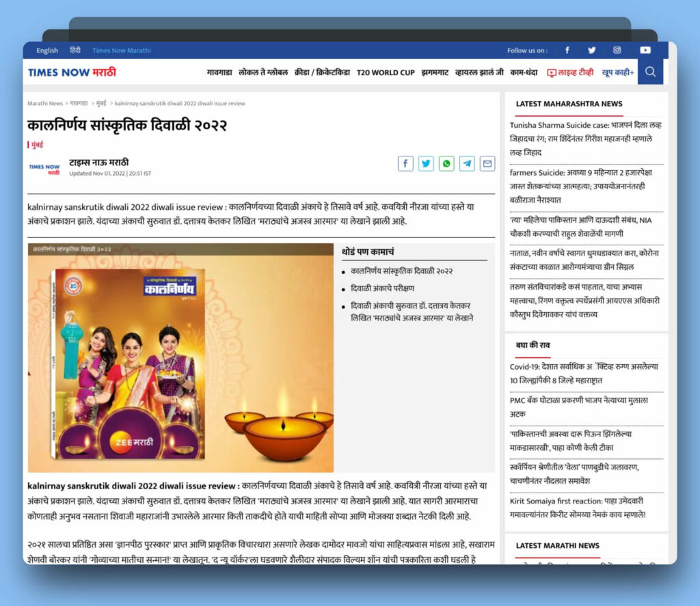The image size is (700, 606).
Task: Open गावगाडा navigation menu item
Action: coord(219,72)
